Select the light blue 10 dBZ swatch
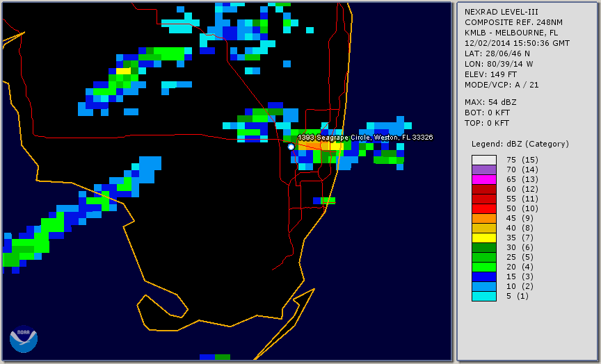Viewport: 601px width, 364px height. [x=483, y=287]
